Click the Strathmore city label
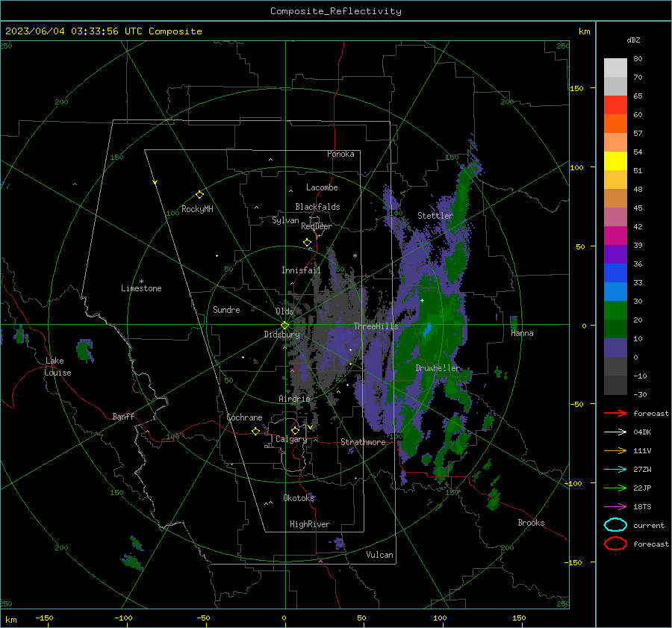Screen dimensions: 672x628 363,442
